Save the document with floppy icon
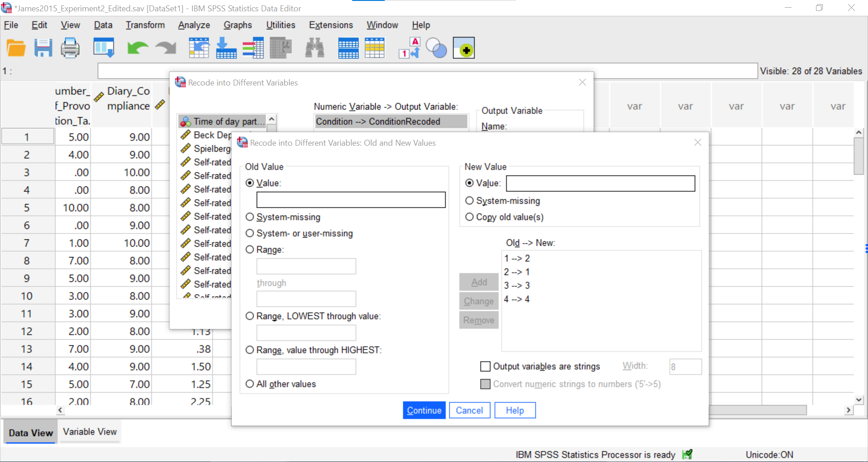Viewport: 868px width, 462px height. click(x=43, y=48)
